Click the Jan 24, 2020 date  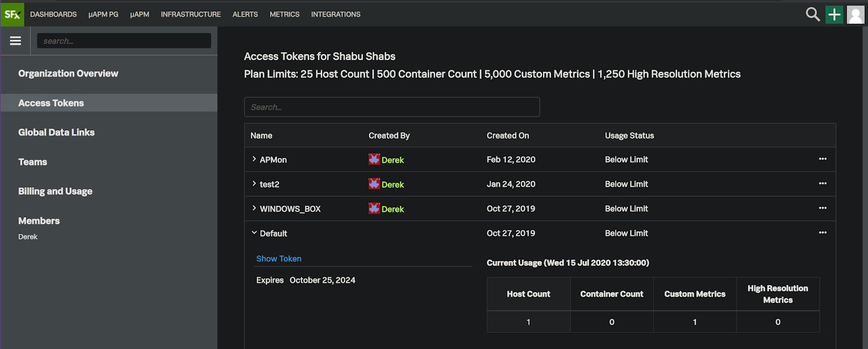tap(511, 183)
